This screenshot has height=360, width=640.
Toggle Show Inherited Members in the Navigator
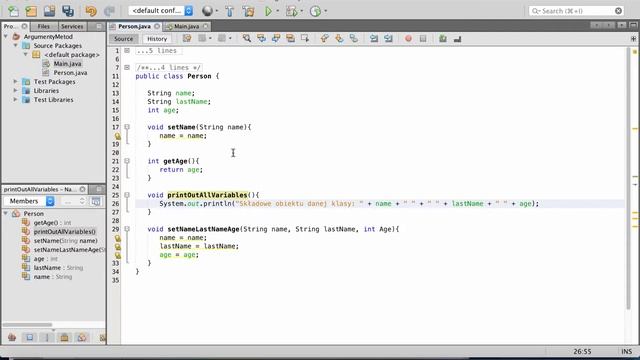pyautogui.click(x=12, y=337)
